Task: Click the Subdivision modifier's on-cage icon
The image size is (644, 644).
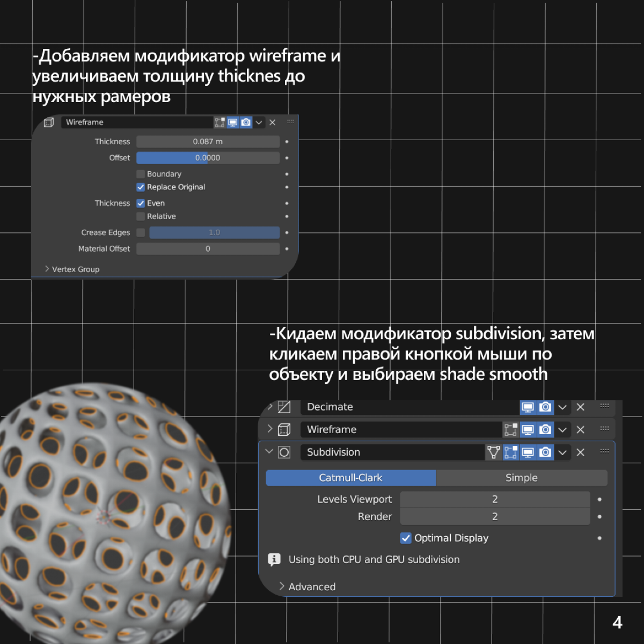Action: (x=493, y=452)
